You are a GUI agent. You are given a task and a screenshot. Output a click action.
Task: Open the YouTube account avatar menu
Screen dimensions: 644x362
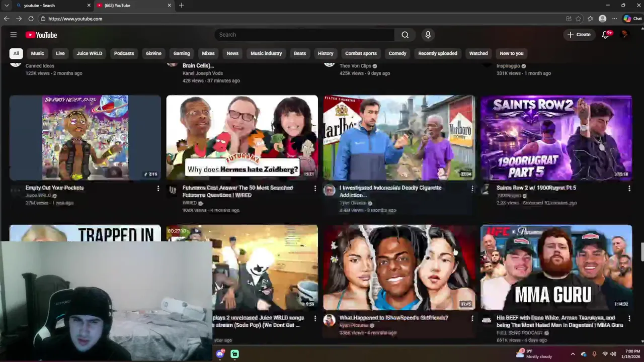coord(625,35)
